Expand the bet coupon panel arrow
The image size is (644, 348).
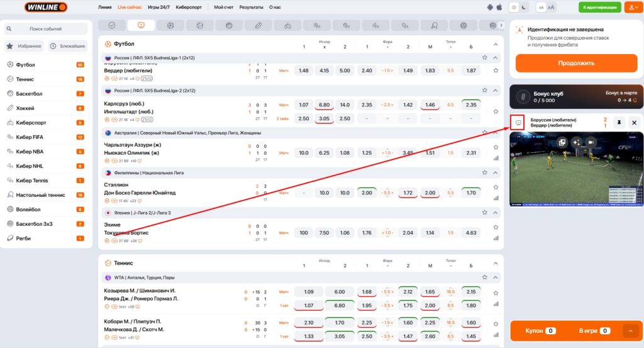630,330
